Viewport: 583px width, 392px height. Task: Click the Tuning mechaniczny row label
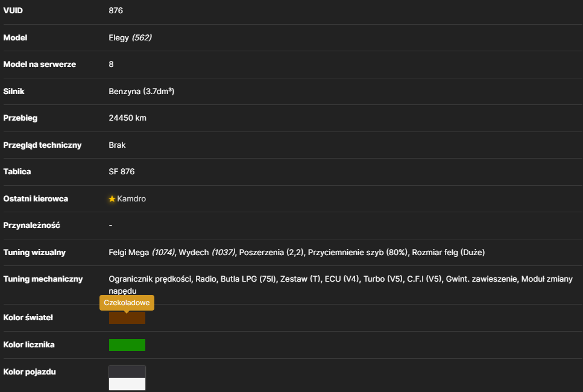(43, 279)
